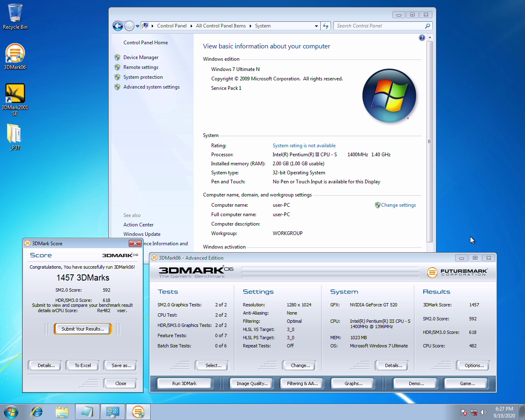Viewport: 525px width, 420px height.
Task: Select the 3DMark06 desktop shortcut
Action: [15, 56]
